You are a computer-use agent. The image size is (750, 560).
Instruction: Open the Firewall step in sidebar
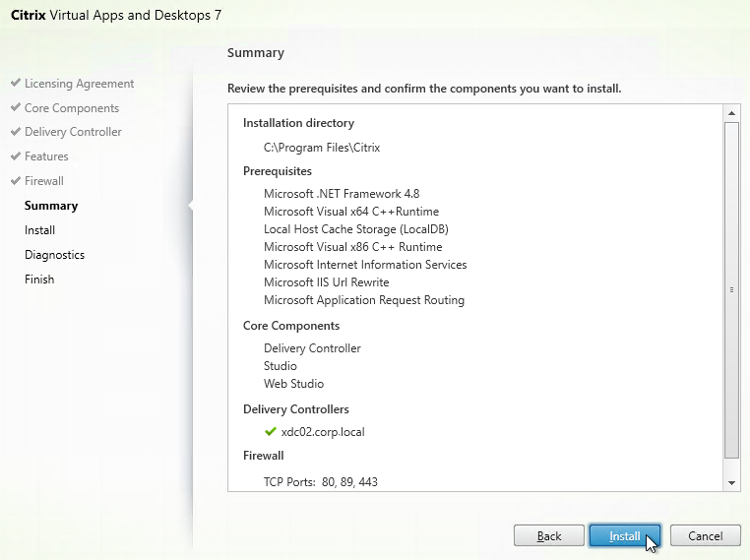pos(44,181)
